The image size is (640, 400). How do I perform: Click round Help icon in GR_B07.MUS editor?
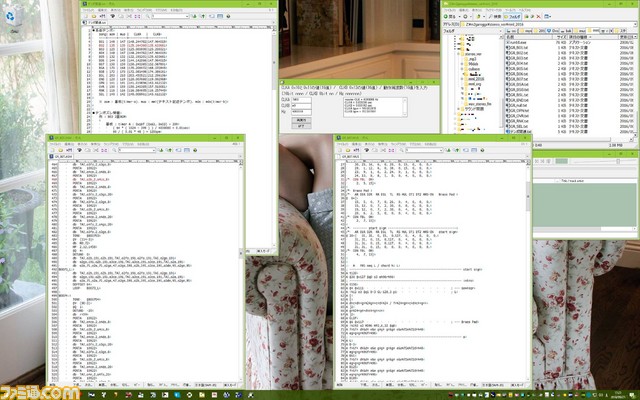482,150
